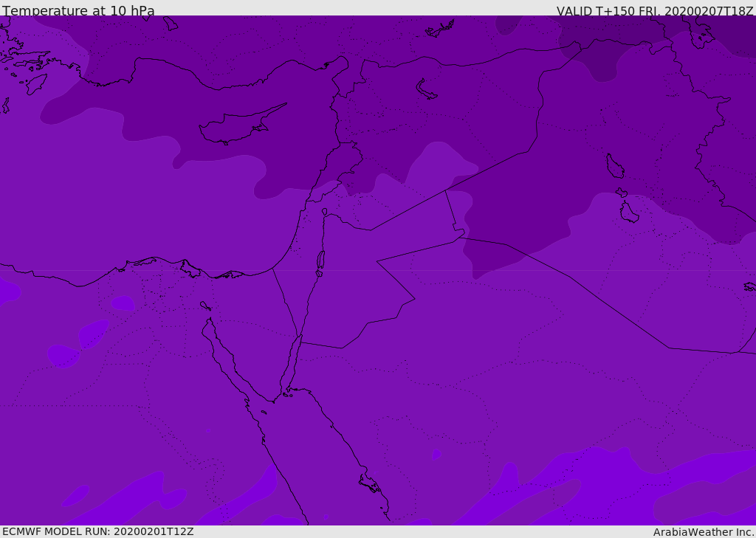
Task: Click the 'ArabiaWeather Inc' credit text
Action: (x=703, y=532)
